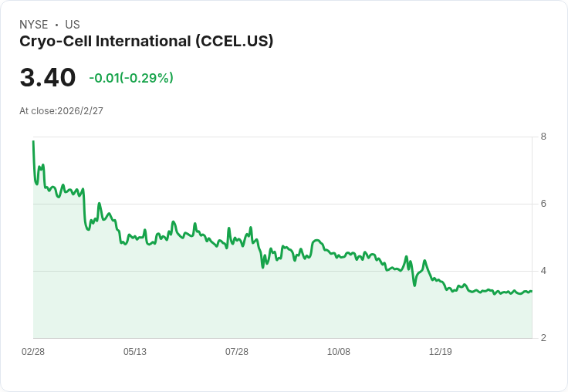
Task: Click the 07/28 date axis label
Action: tap(237, 351)
